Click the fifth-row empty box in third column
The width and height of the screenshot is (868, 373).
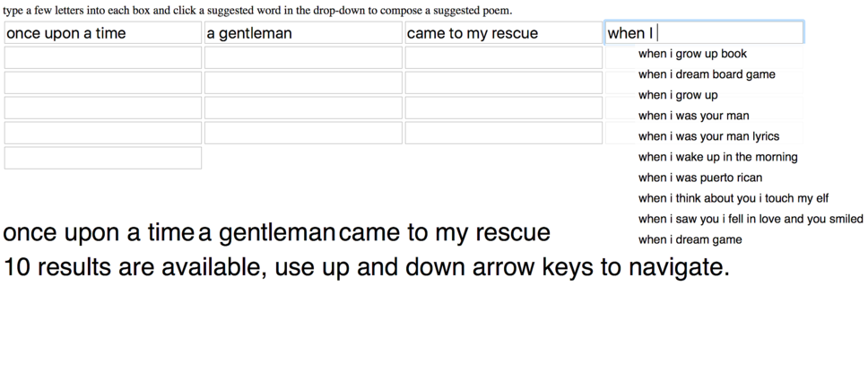504,133
